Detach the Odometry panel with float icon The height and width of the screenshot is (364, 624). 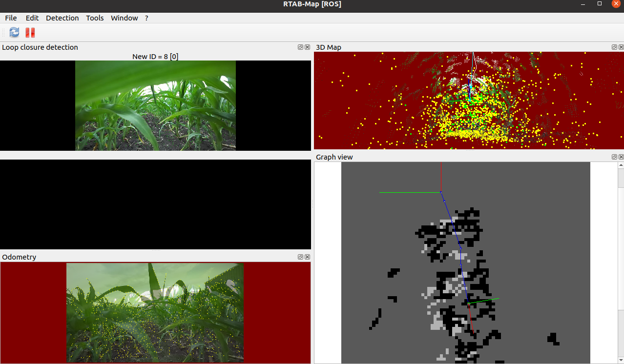click(x=301, y=257)
